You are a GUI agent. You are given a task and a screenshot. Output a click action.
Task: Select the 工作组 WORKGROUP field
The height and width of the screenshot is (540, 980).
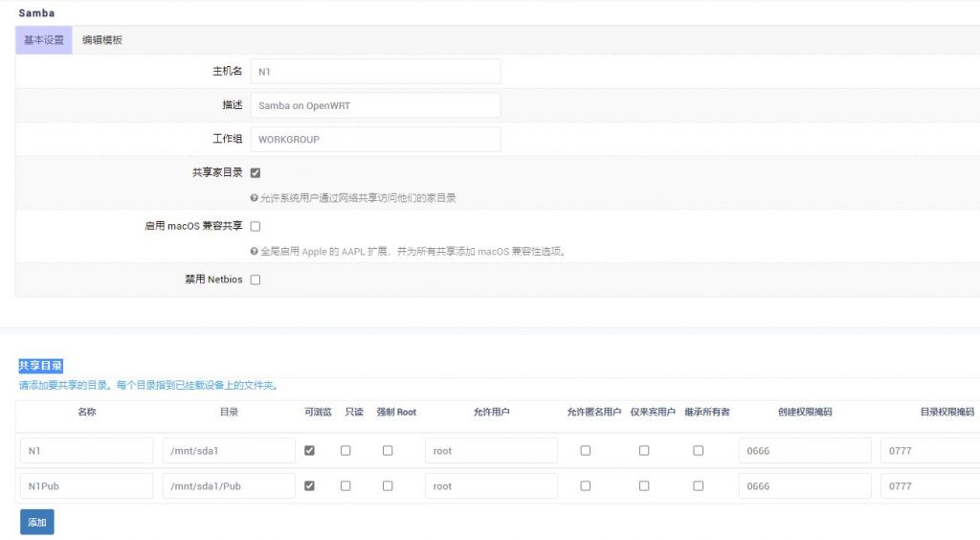pos(375,139)
